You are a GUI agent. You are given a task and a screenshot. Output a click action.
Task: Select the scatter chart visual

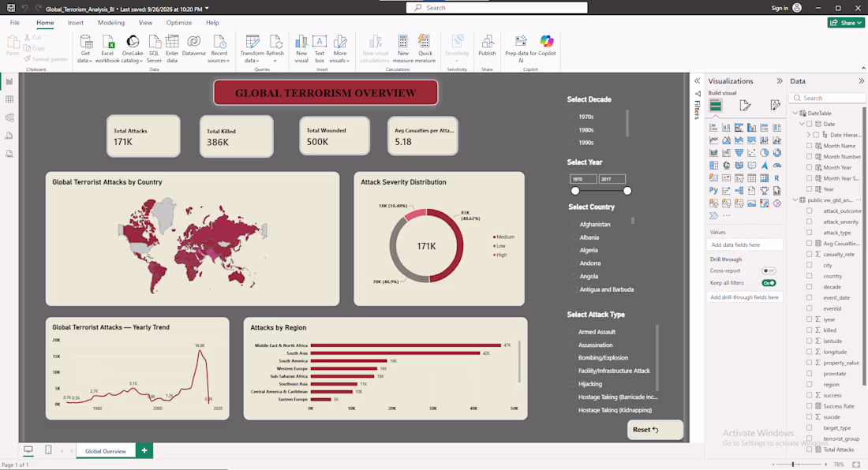point(752,153)
